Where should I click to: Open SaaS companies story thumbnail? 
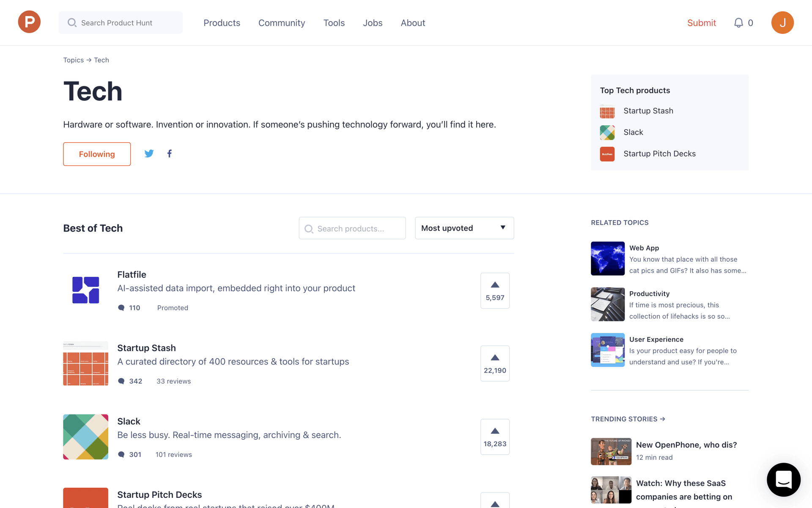click(x=611, y=490)
